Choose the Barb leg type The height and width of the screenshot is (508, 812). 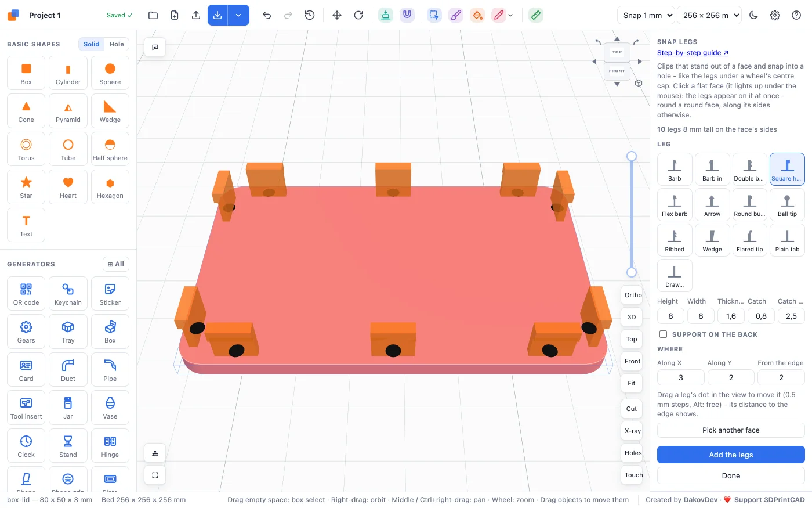pos(675,170)
